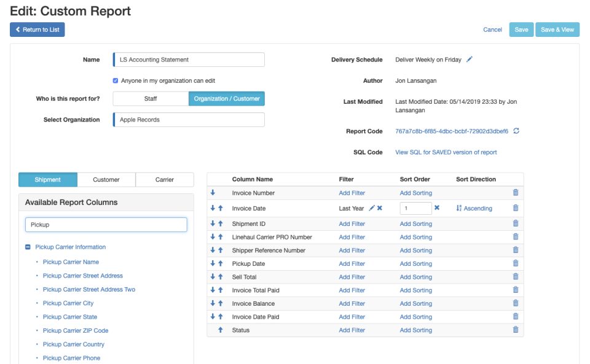Clear the Invoice Date sort order
The height and width of the screenshot is (364, 590).
point(437,207)
